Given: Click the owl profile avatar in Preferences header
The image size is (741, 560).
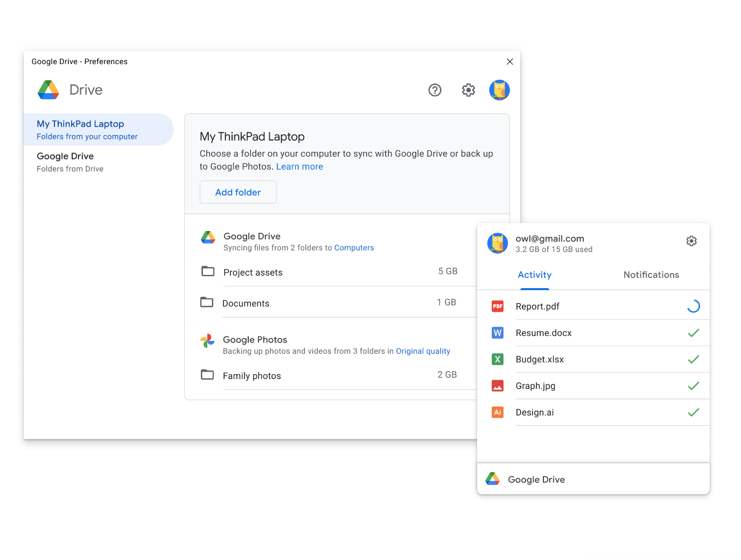Looking at the screenshot, I should pos(499,90).
